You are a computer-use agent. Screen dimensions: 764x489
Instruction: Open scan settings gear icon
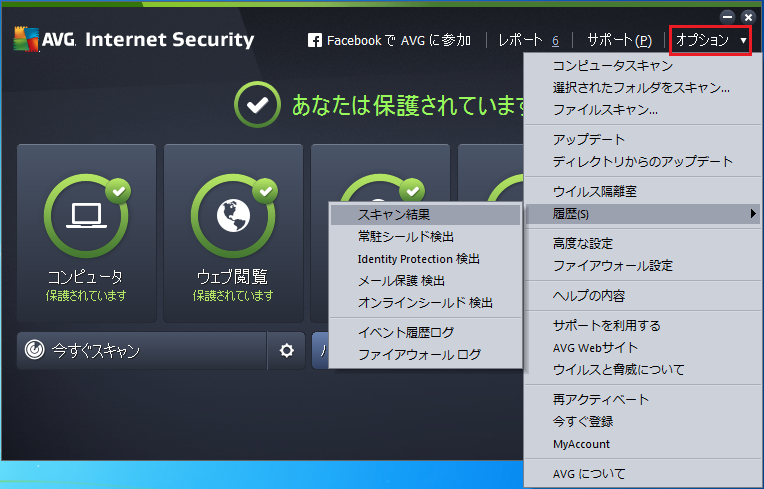[x=286, y=351]
